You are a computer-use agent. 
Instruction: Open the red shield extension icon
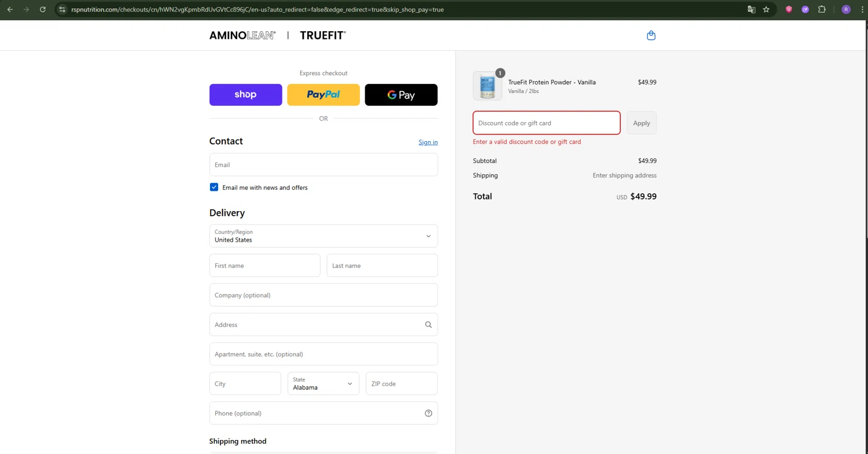(x=789, y=9)
